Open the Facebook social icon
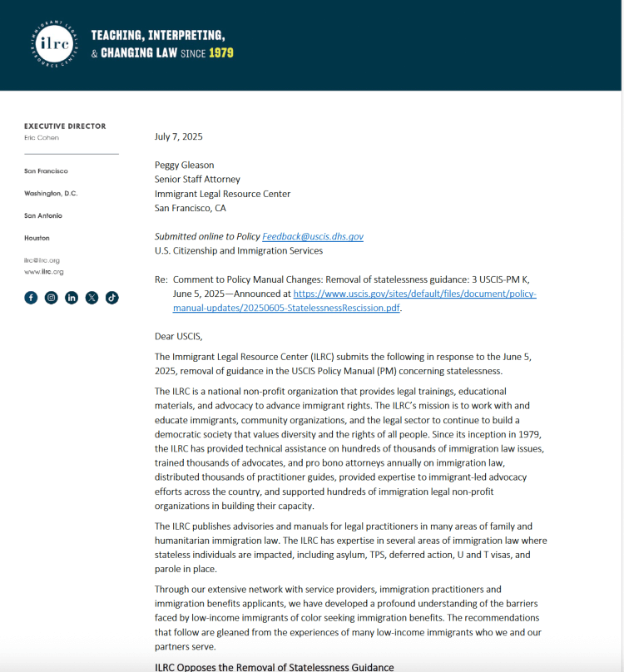 point(31,297)
